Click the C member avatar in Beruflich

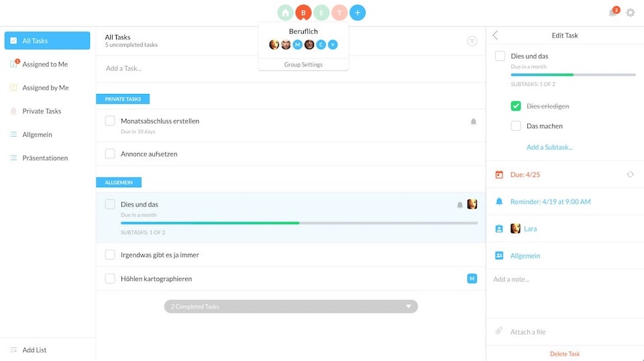[321, 44]
